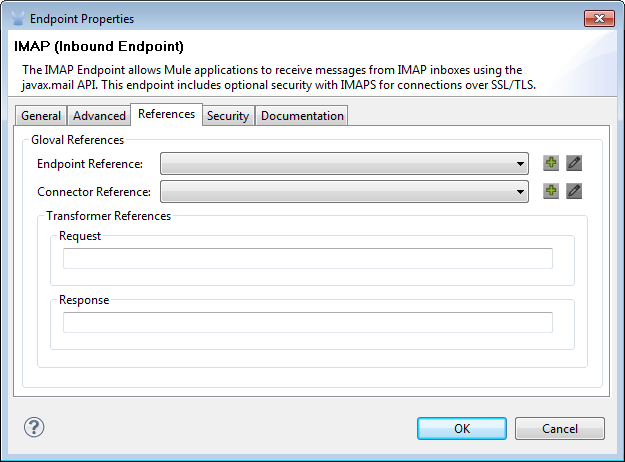The image size is (625, 462).
Task: Close the Endpoint Properties dialog
Action: 597,18
